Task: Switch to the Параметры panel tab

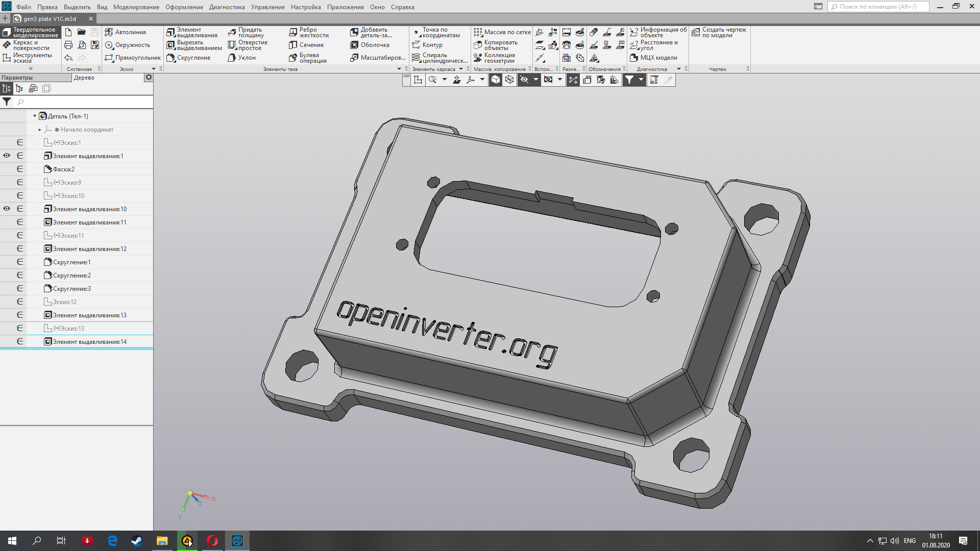Action: (x=17, y=78)
